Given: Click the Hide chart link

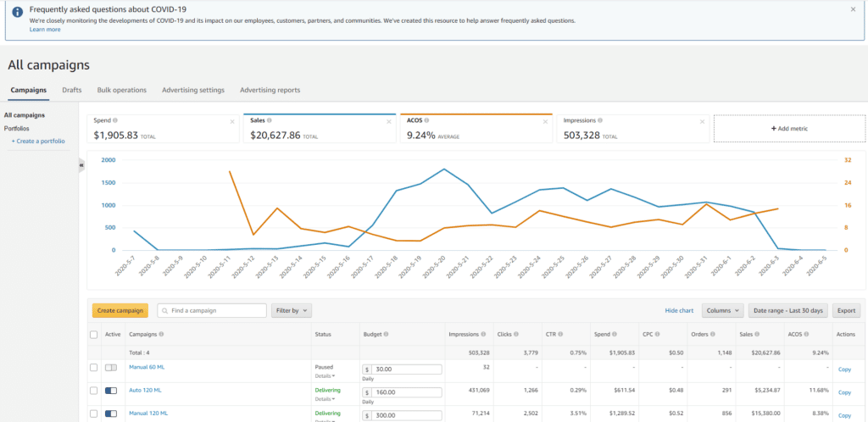Looking at the screenshot, I should (679, 311).
